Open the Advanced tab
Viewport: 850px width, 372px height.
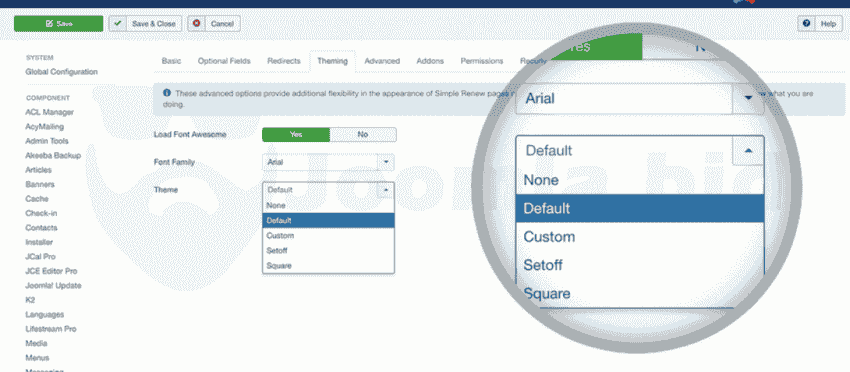[x=382, y=61]
